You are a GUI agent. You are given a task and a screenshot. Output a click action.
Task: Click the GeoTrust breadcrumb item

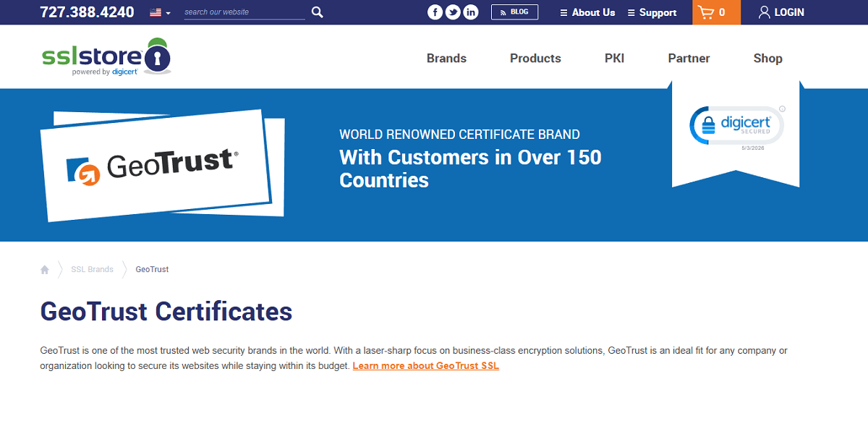point(152,269)
